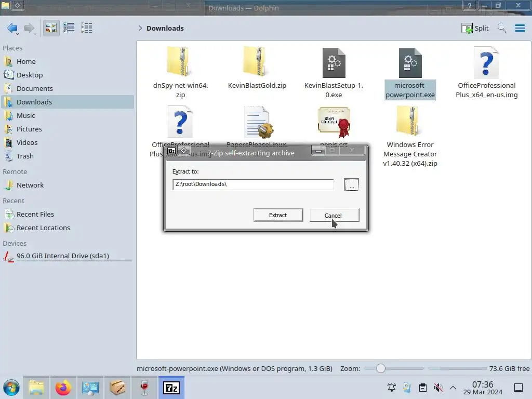Browse for folder with the ... button
This screenshot has height=399, width=532.
click(x=351, y=184)
